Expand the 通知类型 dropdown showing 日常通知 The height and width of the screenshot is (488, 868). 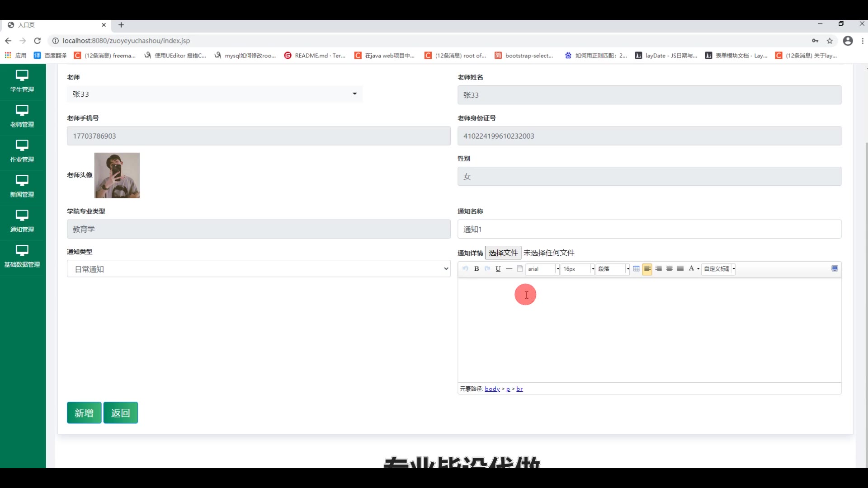pos(259,269)
